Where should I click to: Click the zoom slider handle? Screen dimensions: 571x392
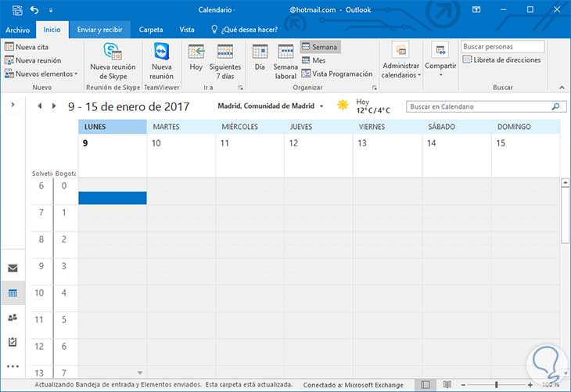(x=497, y=385)
